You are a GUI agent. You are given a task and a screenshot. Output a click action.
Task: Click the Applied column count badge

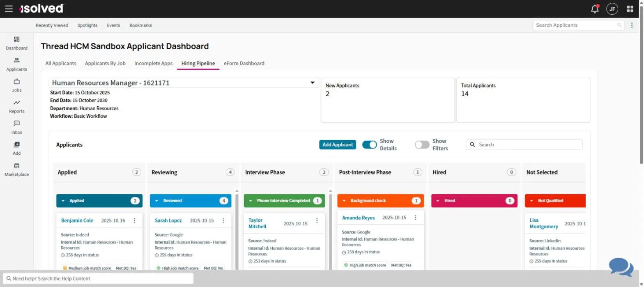(136, 172)
